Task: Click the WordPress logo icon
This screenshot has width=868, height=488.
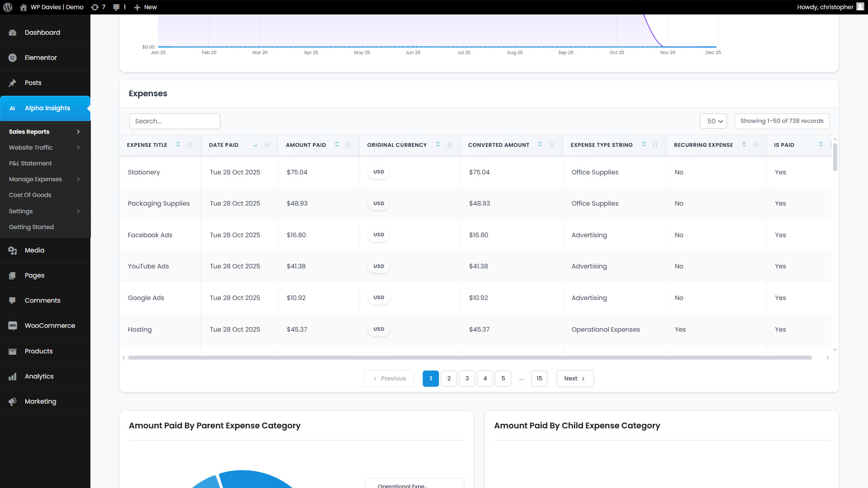Action: click(8, 7)
